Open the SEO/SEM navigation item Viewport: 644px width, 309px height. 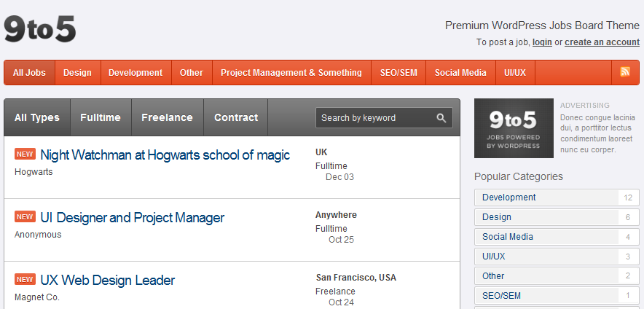398,73
